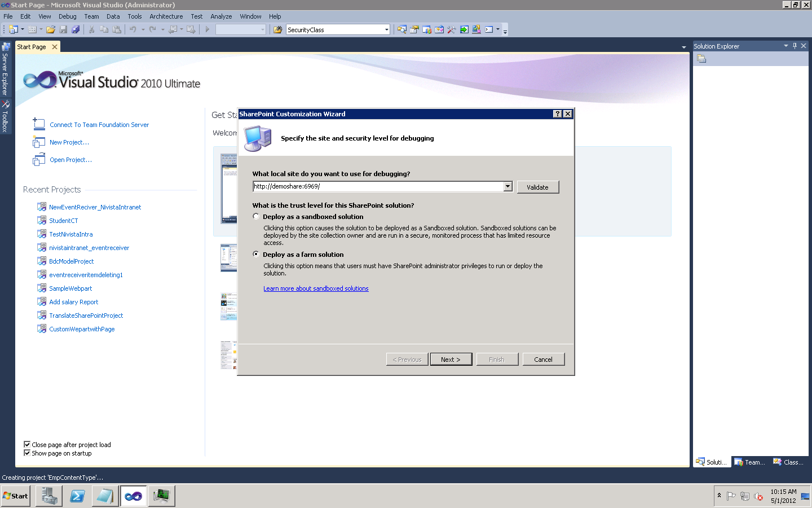
Task: Click the Cut toolbar icon
Action: pos(91,29)
